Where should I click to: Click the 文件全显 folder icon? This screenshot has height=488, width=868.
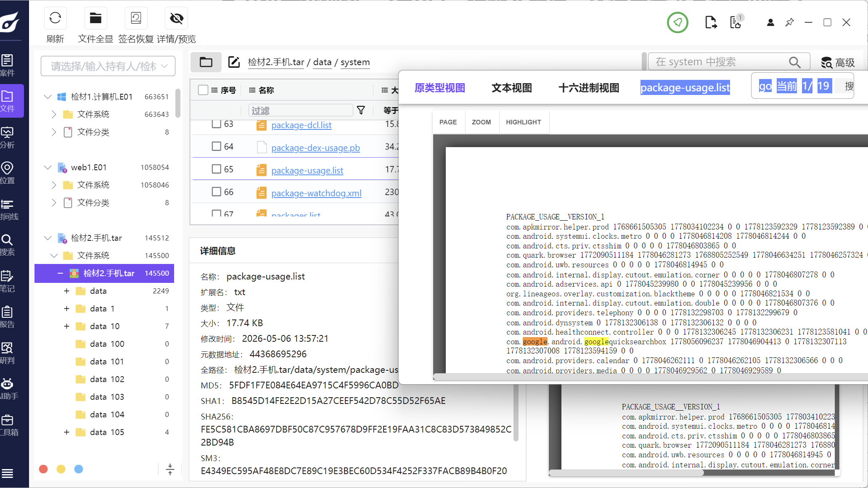tap(95, 18)
